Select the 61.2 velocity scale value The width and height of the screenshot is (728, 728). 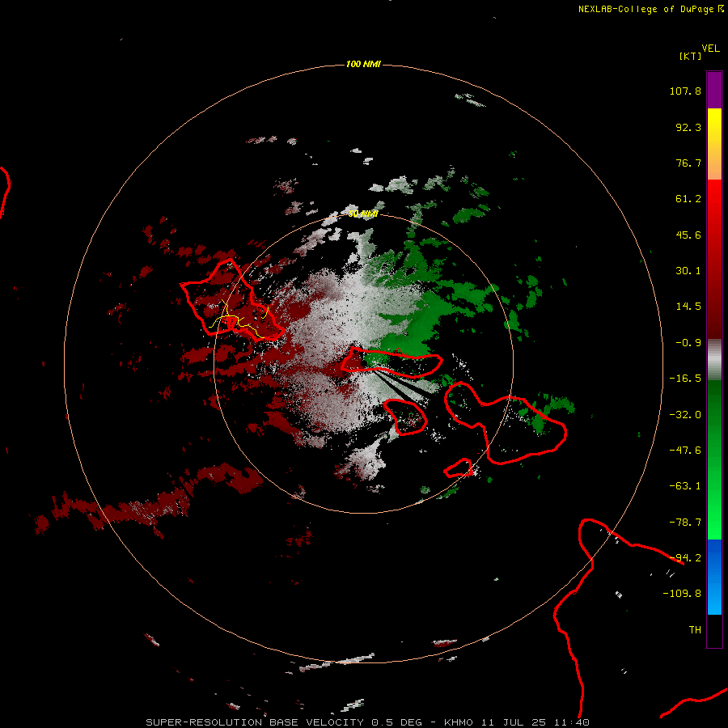tap(688, 199)
